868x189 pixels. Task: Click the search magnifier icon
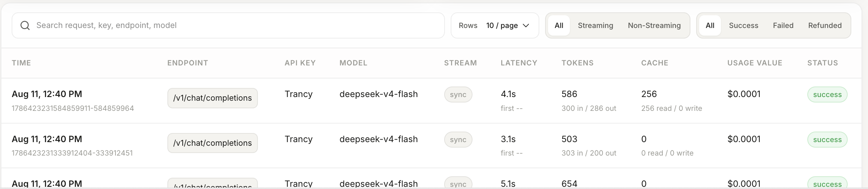25,25
